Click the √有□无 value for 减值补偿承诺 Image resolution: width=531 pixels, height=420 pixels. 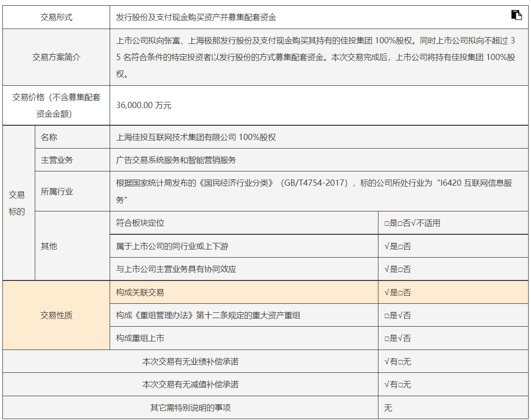(x=398, y=384)
